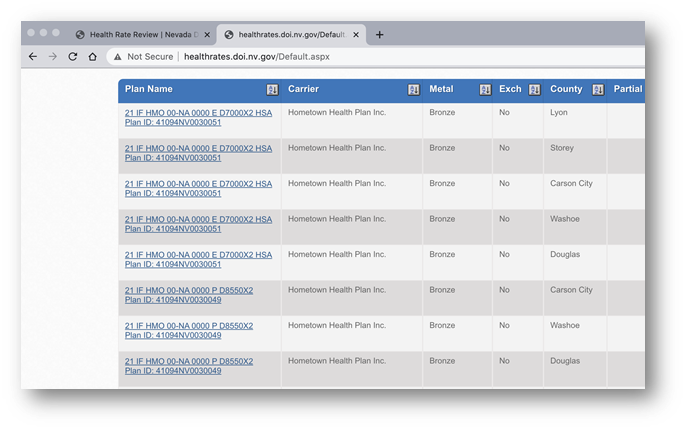Open D7000X2 HSA plan link for Lyon
The width and height of the screenshot is (687, 431).
(x=198, y=118)
